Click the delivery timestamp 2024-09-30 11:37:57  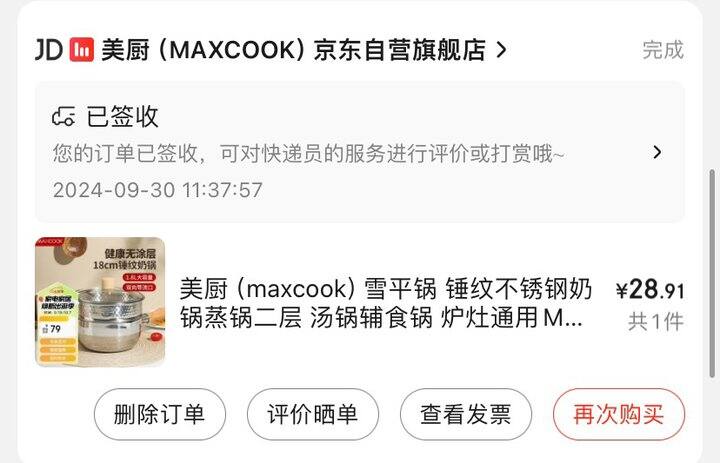pos(158,190)
